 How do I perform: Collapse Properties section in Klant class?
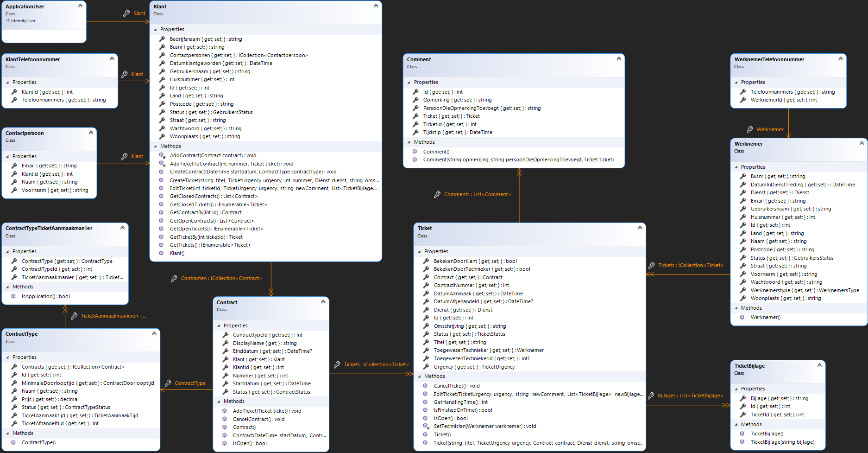[x=155, y=29]
